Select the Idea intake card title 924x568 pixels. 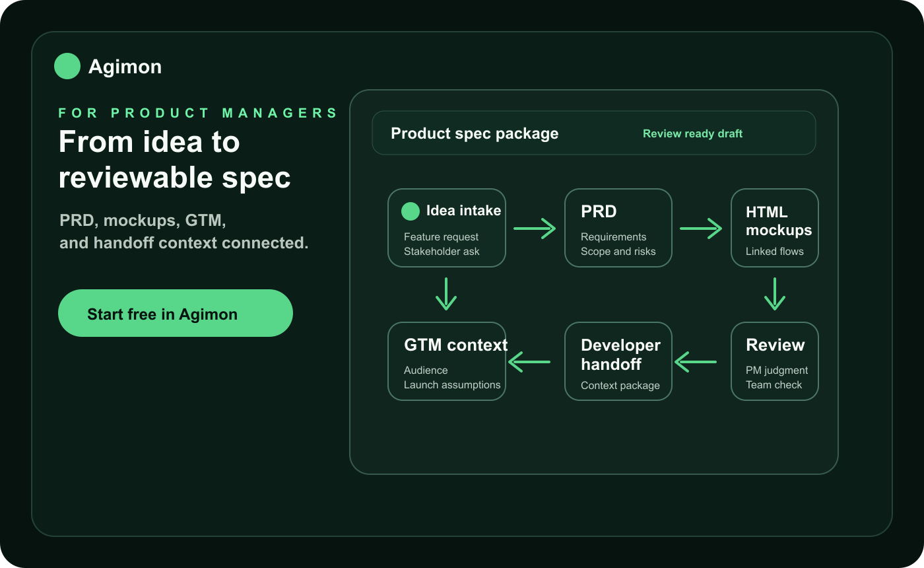(x=463, y=211)
